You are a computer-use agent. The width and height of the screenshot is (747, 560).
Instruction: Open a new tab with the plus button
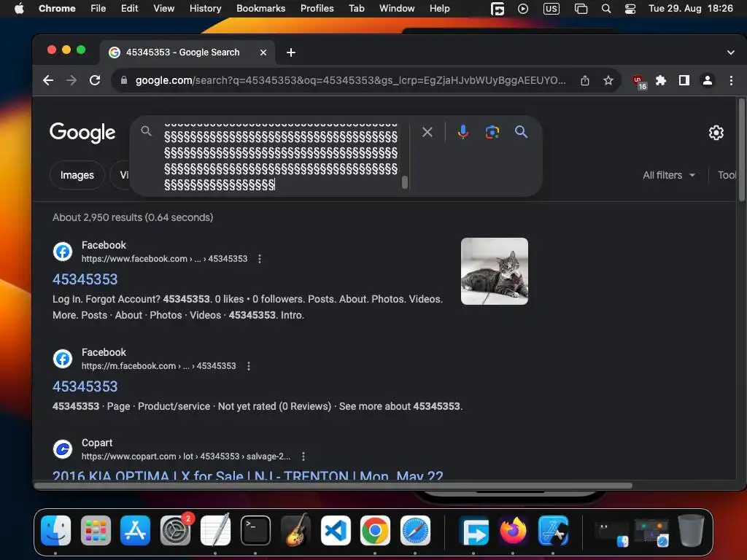point(290,52)
